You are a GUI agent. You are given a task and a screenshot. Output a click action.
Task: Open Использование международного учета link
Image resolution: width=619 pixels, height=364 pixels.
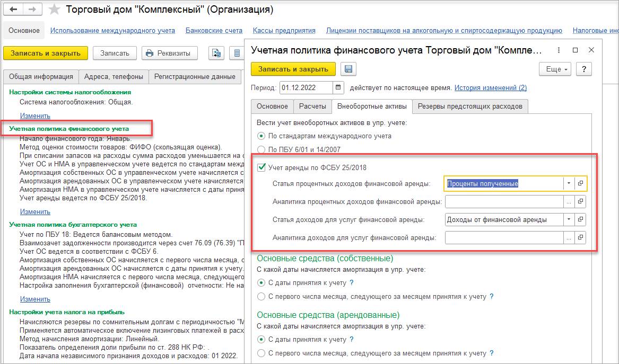[112, 30]
